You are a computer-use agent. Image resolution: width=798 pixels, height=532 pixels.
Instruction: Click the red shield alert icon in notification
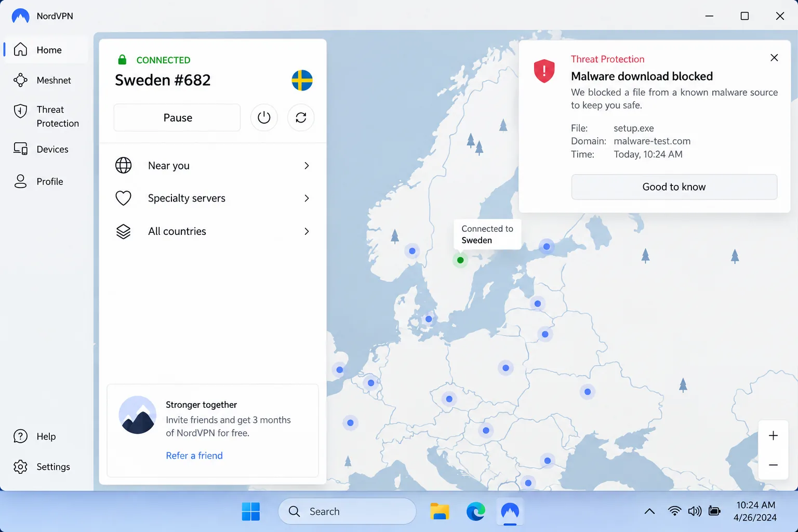click(x=544, y=71)
